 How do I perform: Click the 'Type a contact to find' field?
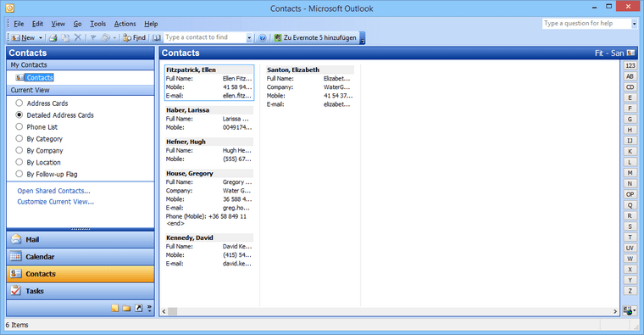[x=205, y=37]
